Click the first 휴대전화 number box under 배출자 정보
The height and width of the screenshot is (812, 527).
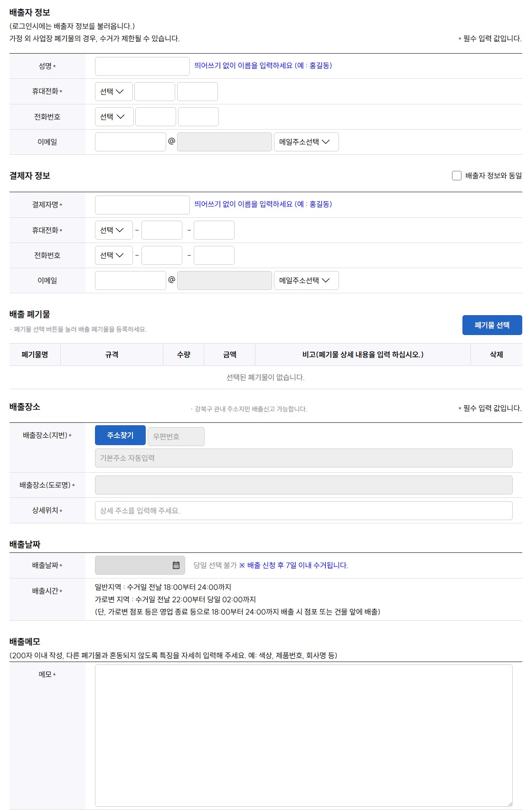point(154,91)
